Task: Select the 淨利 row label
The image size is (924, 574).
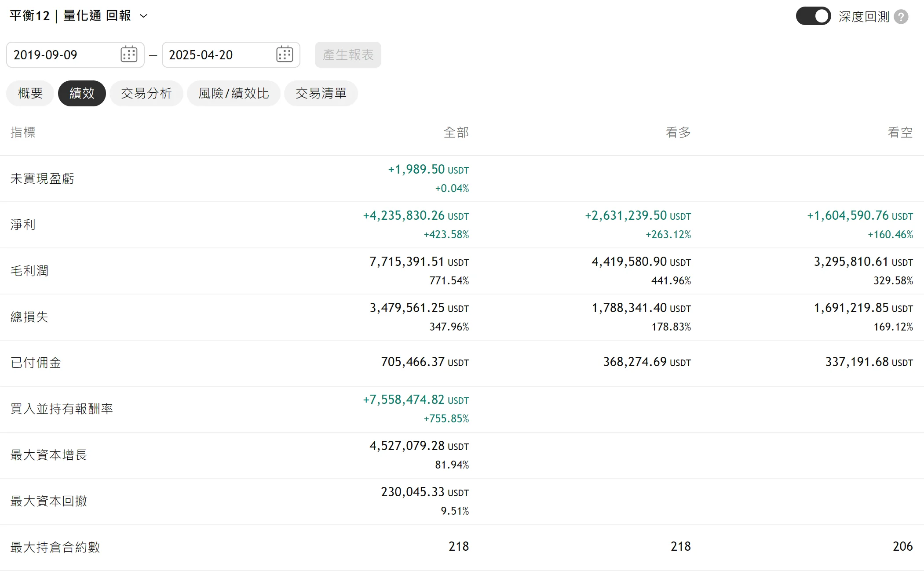Action: click(23, 225)
